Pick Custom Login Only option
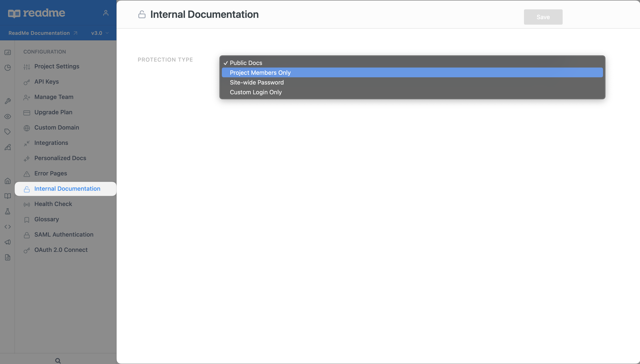Viewport: 640px width, 364px height. pyautogui.click(x=256, y=92)
